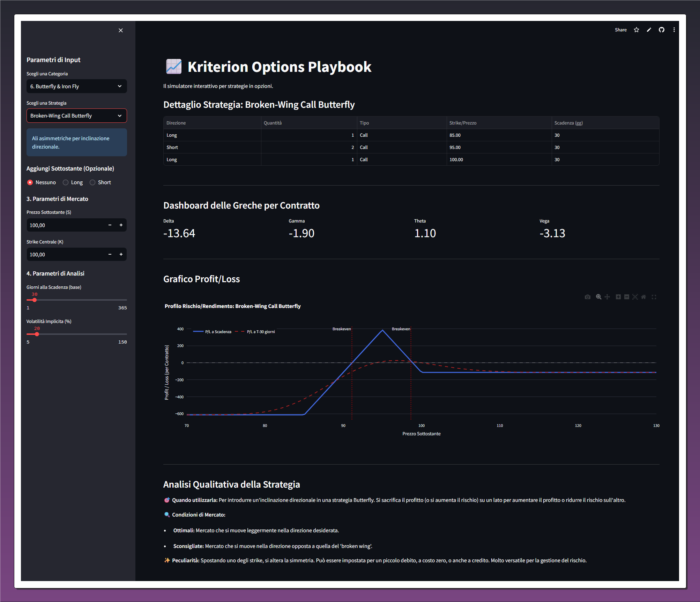Open the Scegli una Categoria dropdown

[x=76, y=86]
